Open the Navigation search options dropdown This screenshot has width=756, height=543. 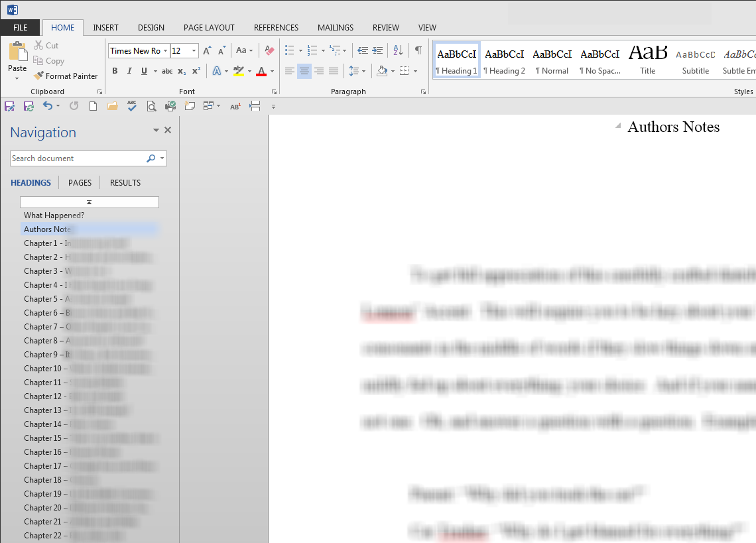(x=162, y=158)
